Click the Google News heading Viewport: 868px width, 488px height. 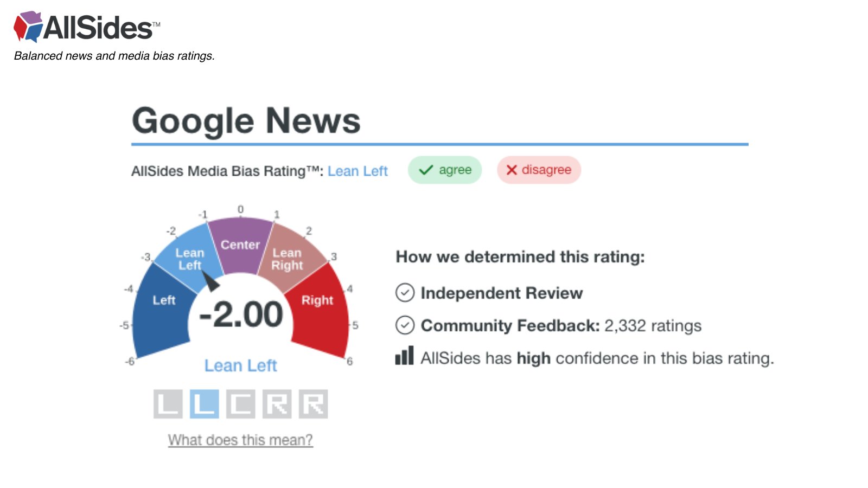coord(246,121)
